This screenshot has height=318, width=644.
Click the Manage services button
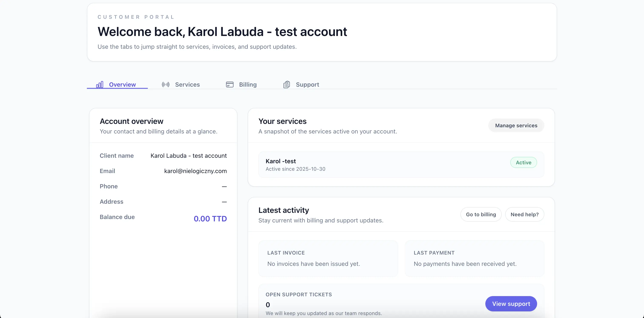coord(516,125)
